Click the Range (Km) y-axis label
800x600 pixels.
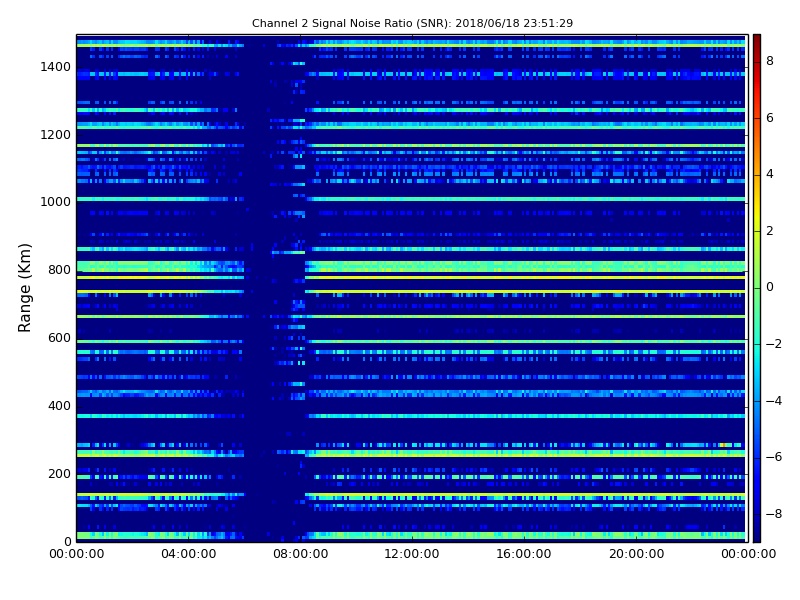(x=24, y=288)
